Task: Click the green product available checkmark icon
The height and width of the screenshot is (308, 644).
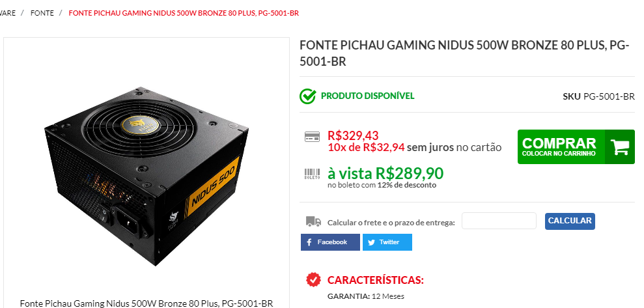Action: coord(307,96)
